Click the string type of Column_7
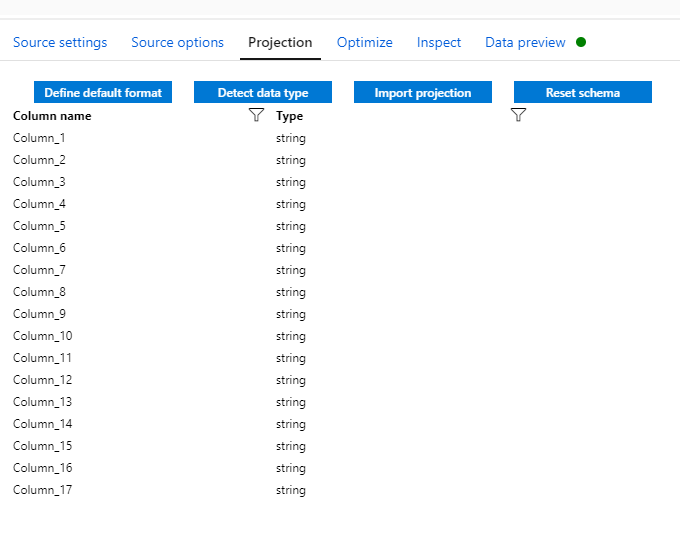Viewport: 680px width, 542px height. 291,270
